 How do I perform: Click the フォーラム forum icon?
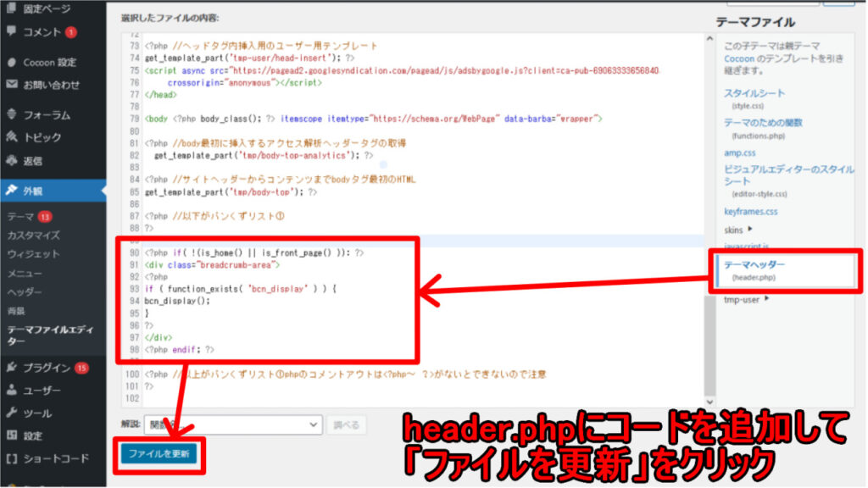coord(11,114)
